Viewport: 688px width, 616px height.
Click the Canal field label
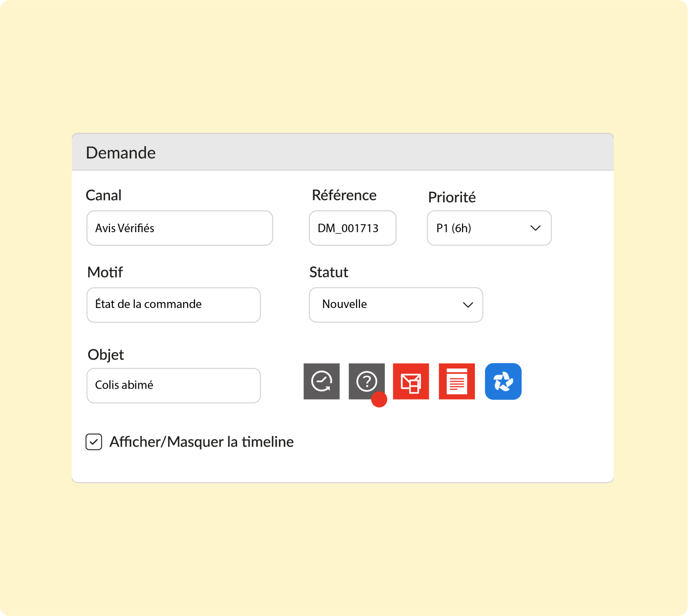[104, 195]
